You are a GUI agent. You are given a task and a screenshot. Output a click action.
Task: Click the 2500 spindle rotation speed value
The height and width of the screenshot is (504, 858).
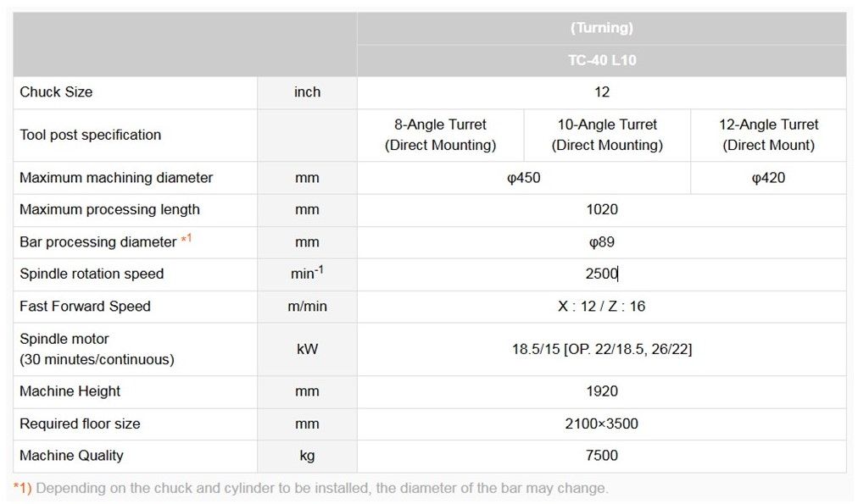coord(601,274)
